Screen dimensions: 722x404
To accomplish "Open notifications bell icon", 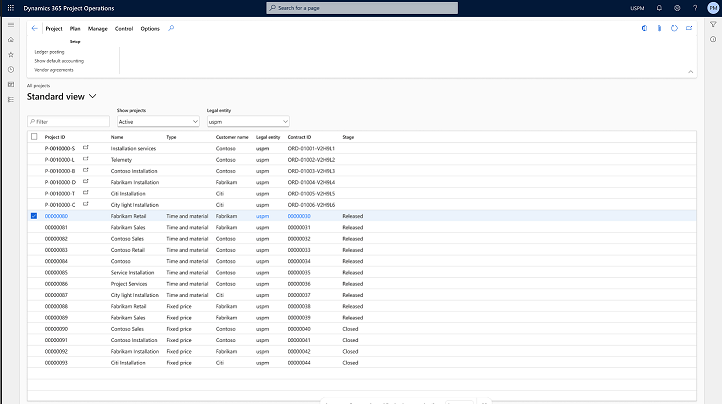I will click(x=659, y=8).
